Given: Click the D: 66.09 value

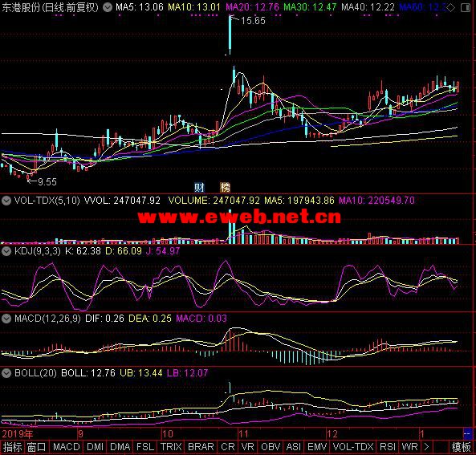Looking at the screenshot, I should pyautogui.click(x=124, y=251).
